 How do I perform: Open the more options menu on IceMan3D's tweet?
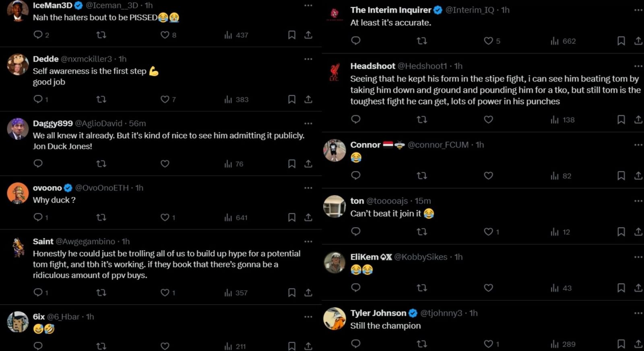pos(308,5)
